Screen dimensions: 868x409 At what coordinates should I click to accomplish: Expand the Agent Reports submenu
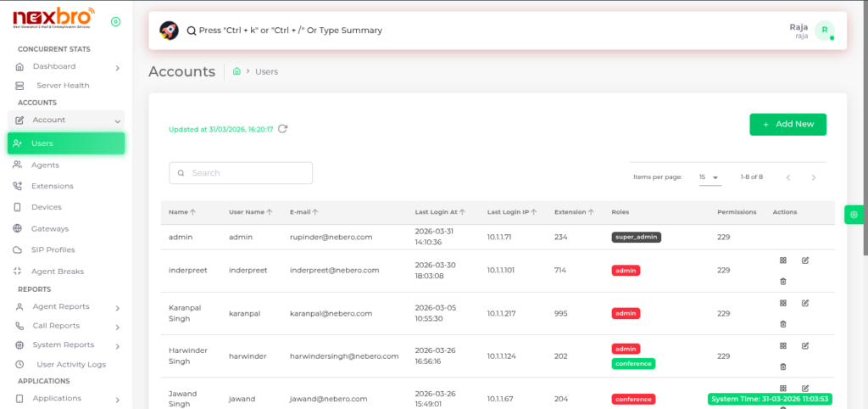pyautogui.click(x=117, y=307)
